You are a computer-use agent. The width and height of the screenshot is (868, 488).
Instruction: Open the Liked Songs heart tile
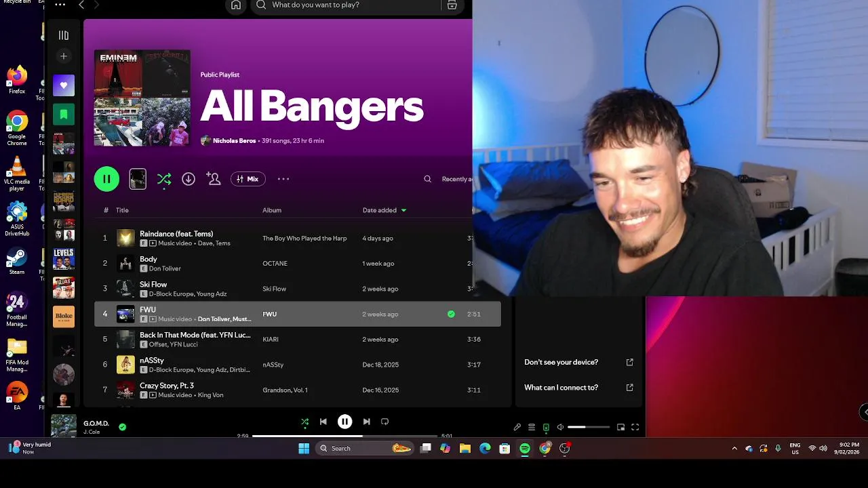click(x=64, y=85)
